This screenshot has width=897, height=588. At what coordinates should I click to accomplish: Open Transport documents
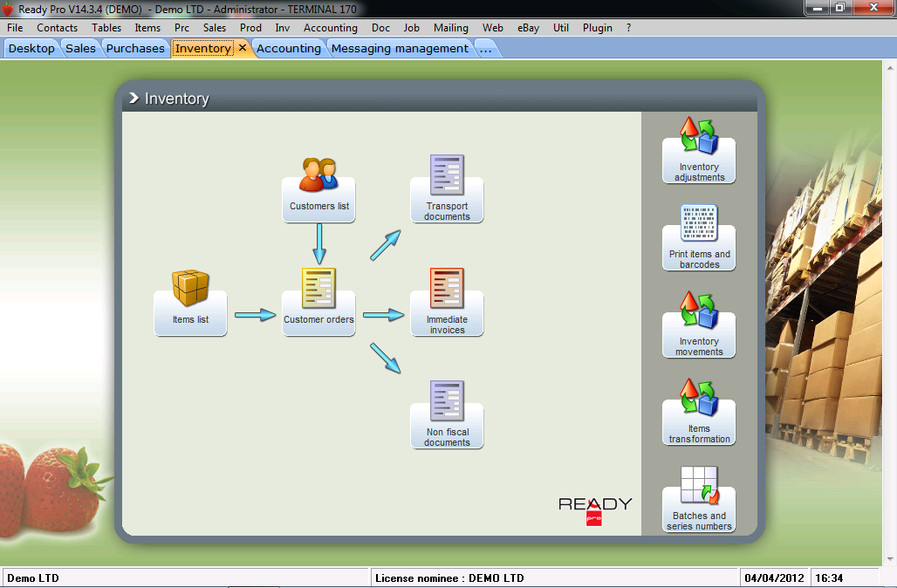pos(447,188)
